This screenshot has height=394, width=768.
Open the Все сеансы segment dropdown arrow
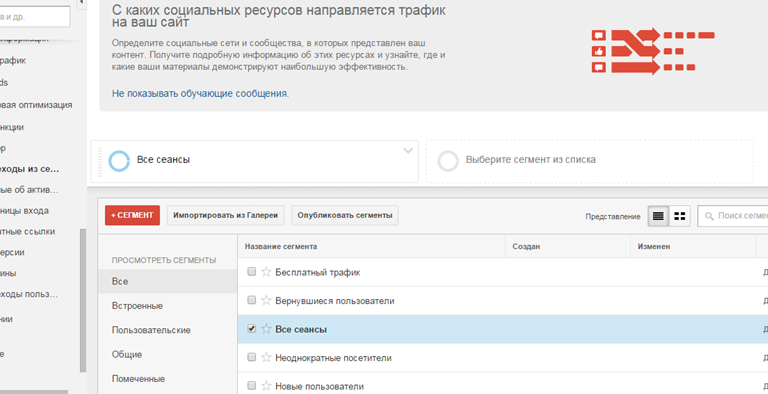tap(408, 151)
